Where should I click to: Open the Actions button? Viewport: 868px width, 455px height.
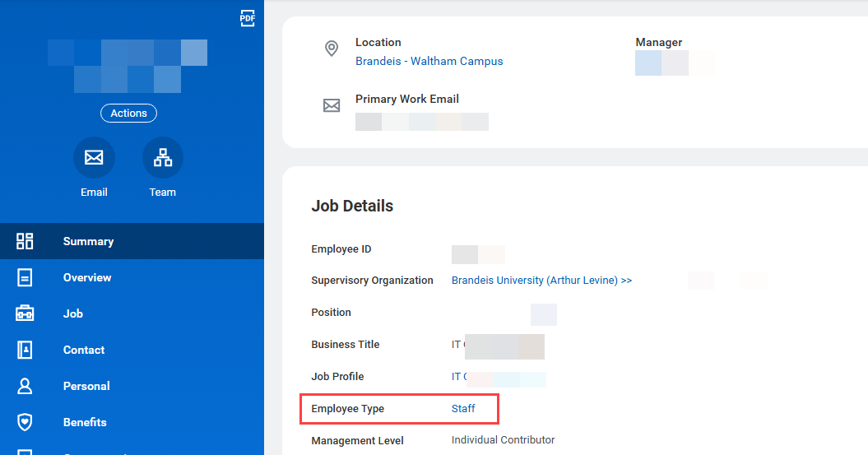[128, 113]
